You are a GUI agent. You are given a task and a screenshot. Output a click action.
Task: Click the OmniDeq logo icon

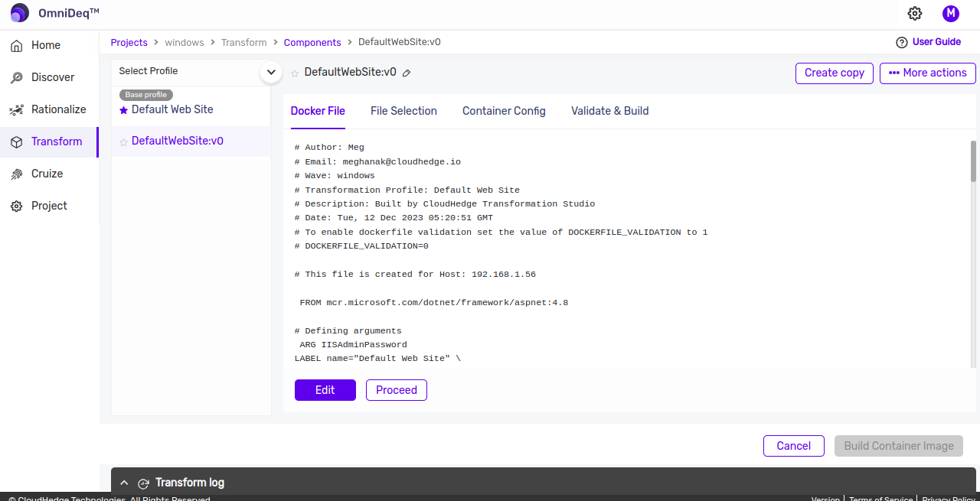tap(20, 13)
